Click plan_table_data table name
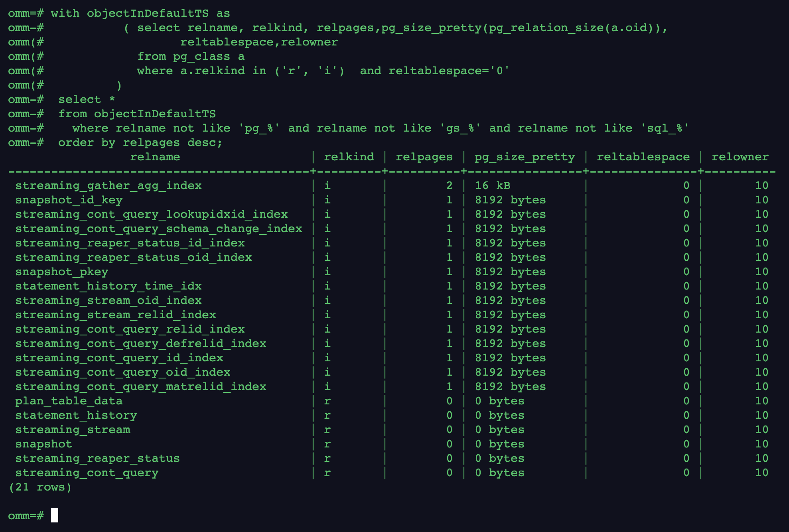 pyautogui.click(x=69, y=401)
